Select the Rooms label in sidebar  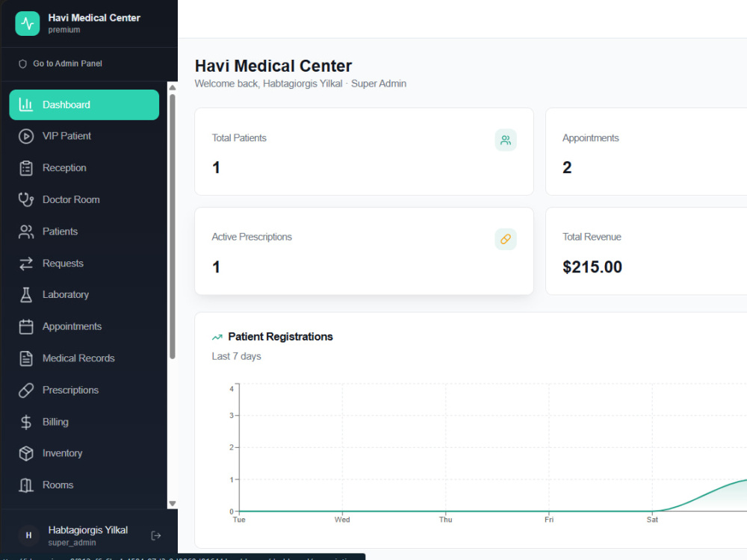coord(58,485)
